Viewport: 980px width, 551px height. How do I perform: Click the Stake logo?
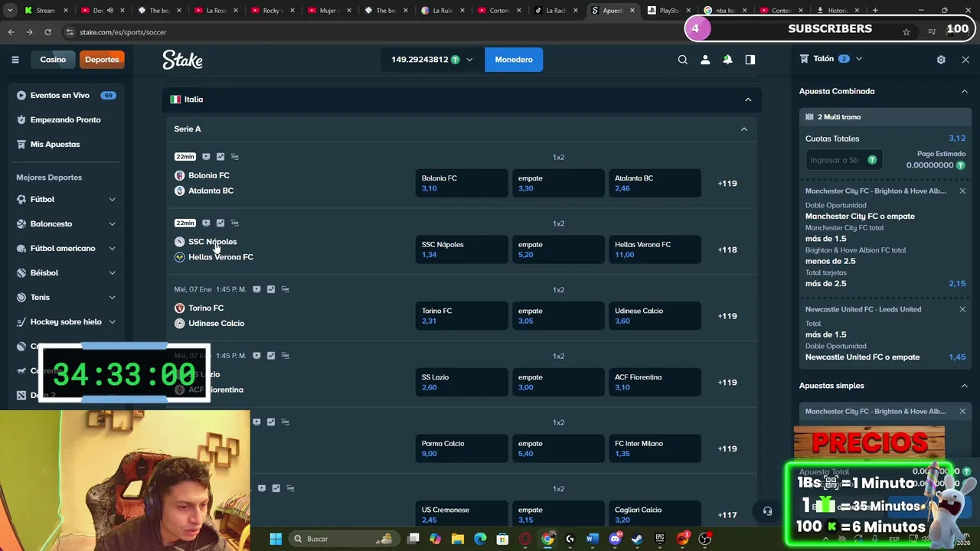coord(182,60)
